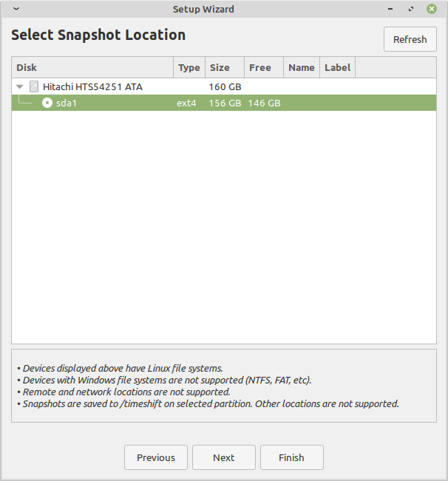
Task: Click the 160 GB disk size value
Action: 225,86
